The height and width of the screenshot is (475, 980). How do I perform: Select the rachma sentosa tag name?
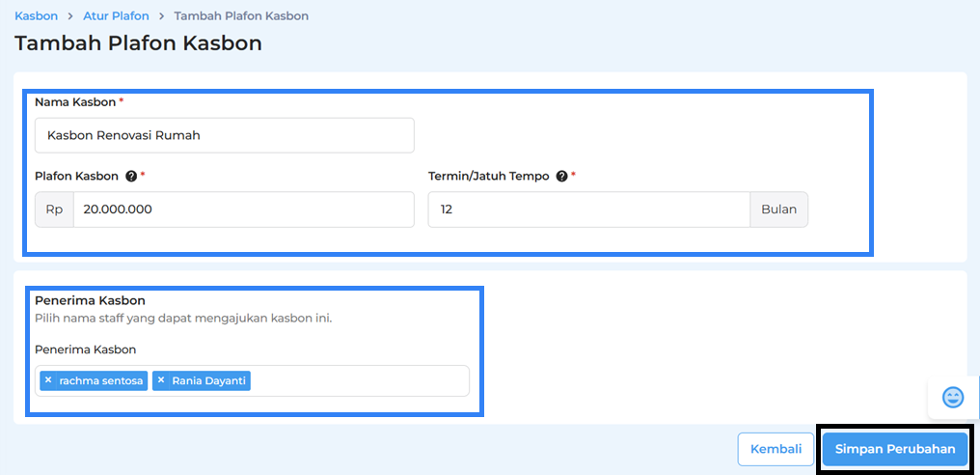[100, 380]
